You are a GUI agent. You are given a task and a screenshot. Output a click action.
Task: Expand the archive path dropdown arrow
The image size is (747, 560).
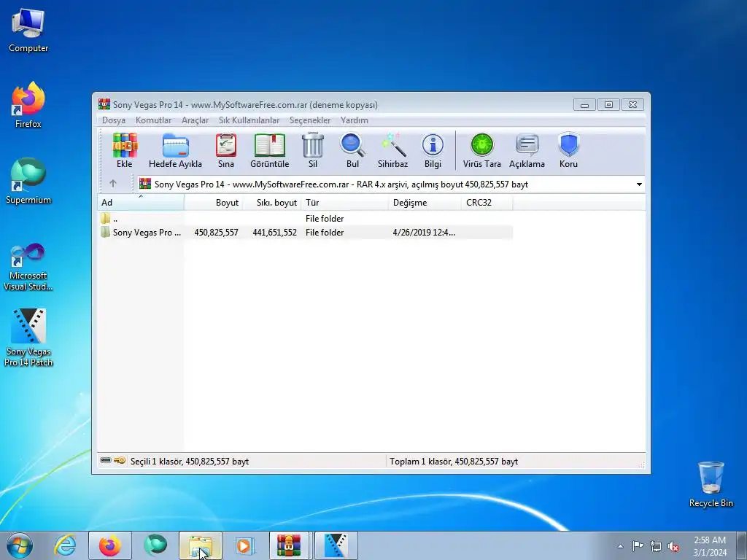pos(639,184)
